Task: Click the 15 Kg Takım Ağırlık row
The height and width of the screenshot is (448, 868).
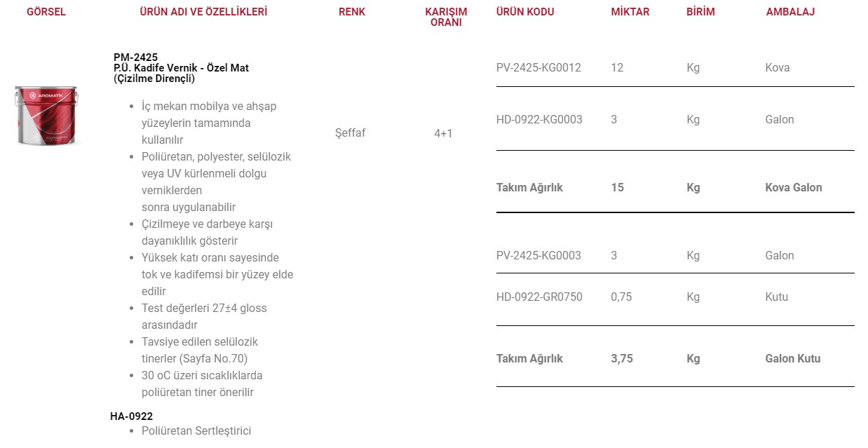Action: [x=675, y=188]
